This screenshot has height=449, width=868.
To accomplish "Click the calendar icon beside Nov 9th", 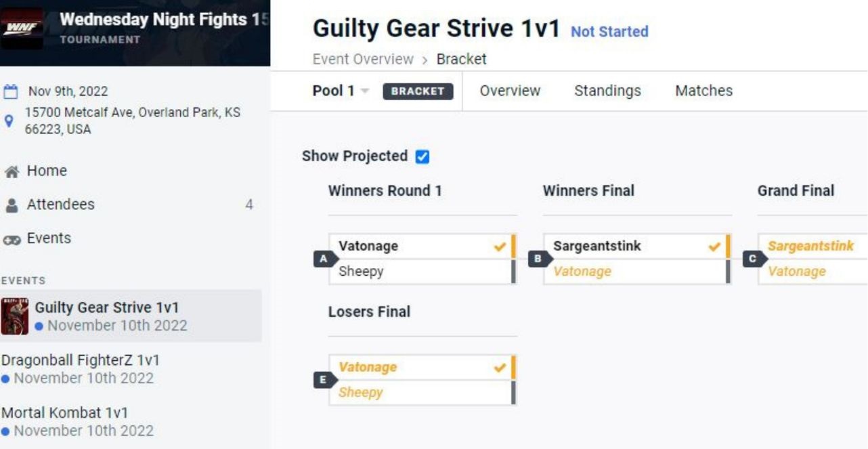I will coord(12,91).
